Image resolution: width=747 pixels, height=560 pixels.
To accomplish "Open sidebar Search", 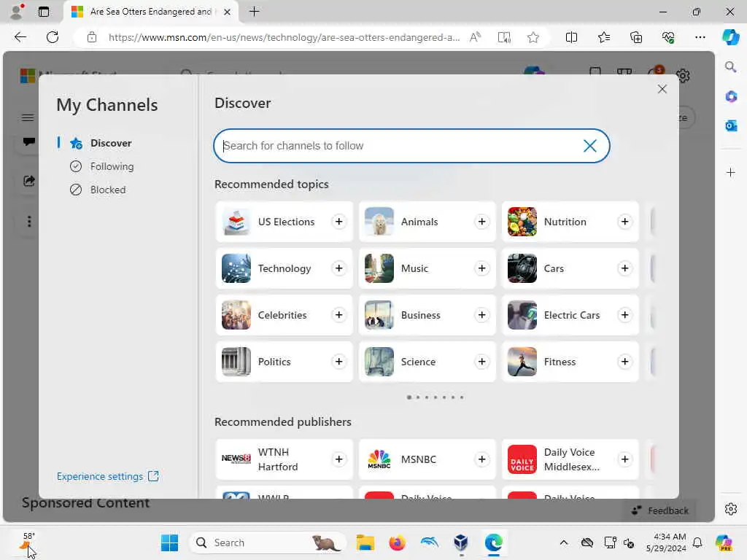I will click(x=730, y=66).
